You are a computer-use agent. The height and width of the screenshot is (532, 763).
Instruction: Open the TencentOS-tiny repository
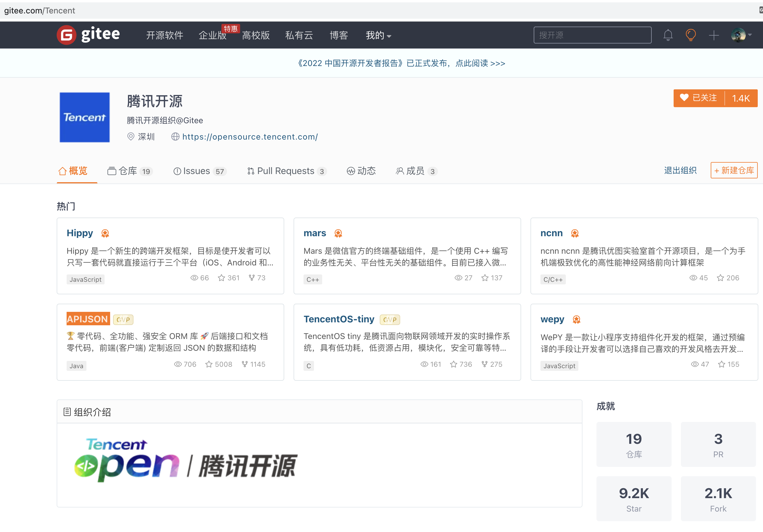339,319
